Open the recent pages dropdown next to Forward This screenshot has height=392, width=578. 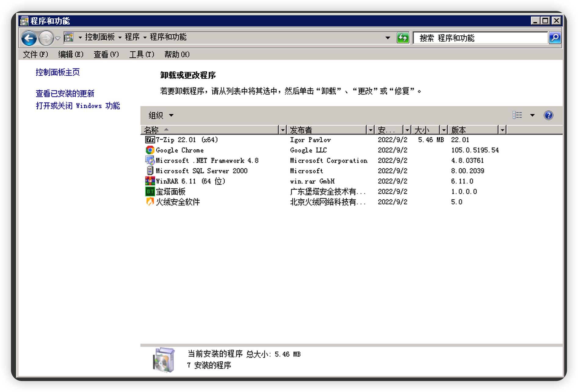57,38
